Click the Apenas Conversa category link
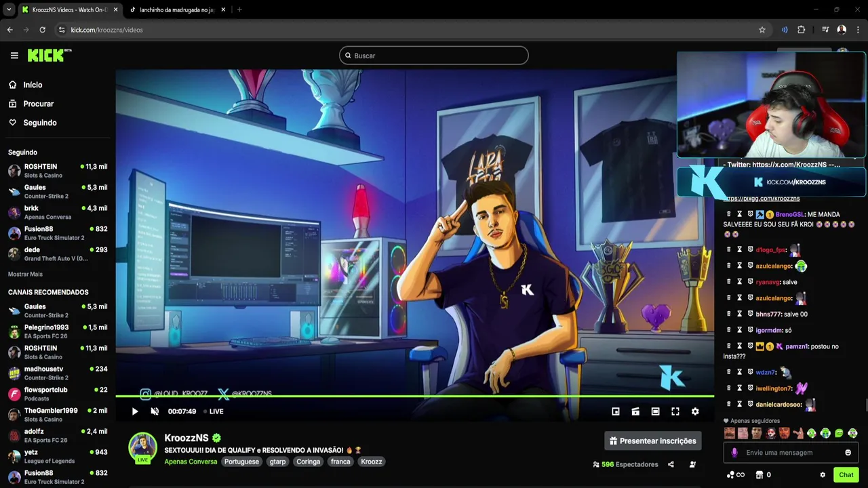868x488 pixels. (191, 462)
